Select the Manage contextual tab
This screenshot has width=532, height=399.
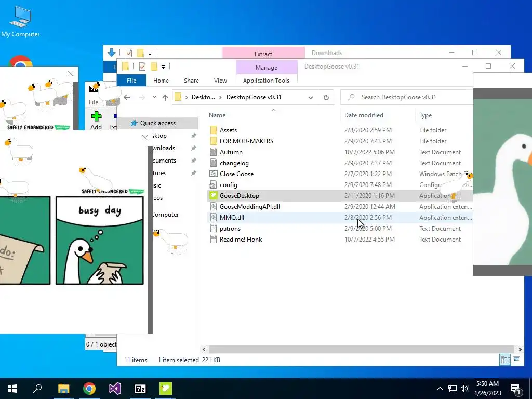tap(267, 68)
